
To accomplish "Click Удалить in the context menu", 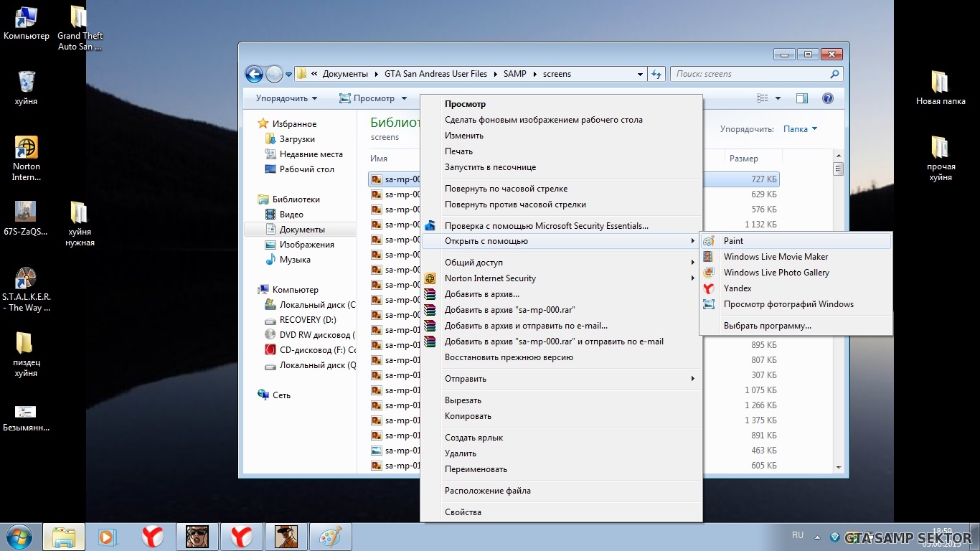I will (x=560, y=453).
